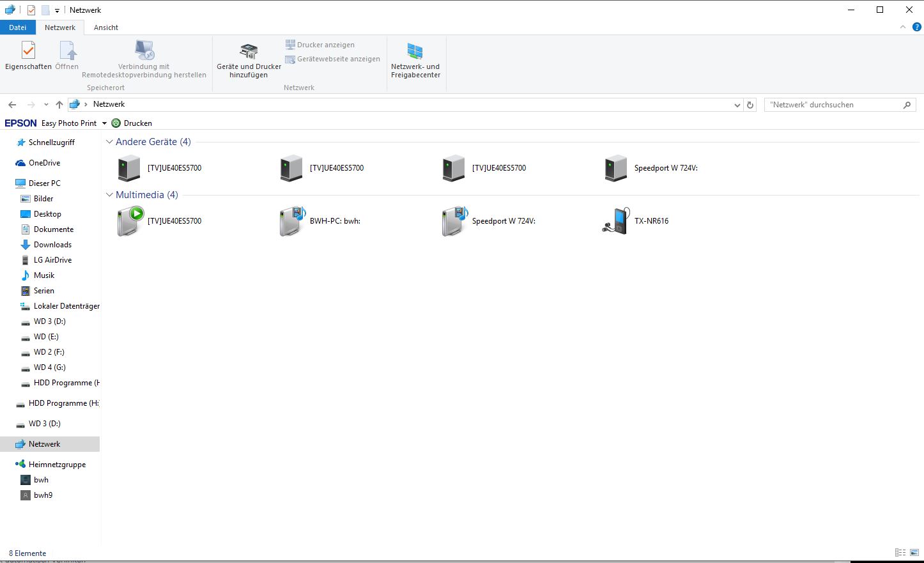Open the help question mark icon

(916, 27)
